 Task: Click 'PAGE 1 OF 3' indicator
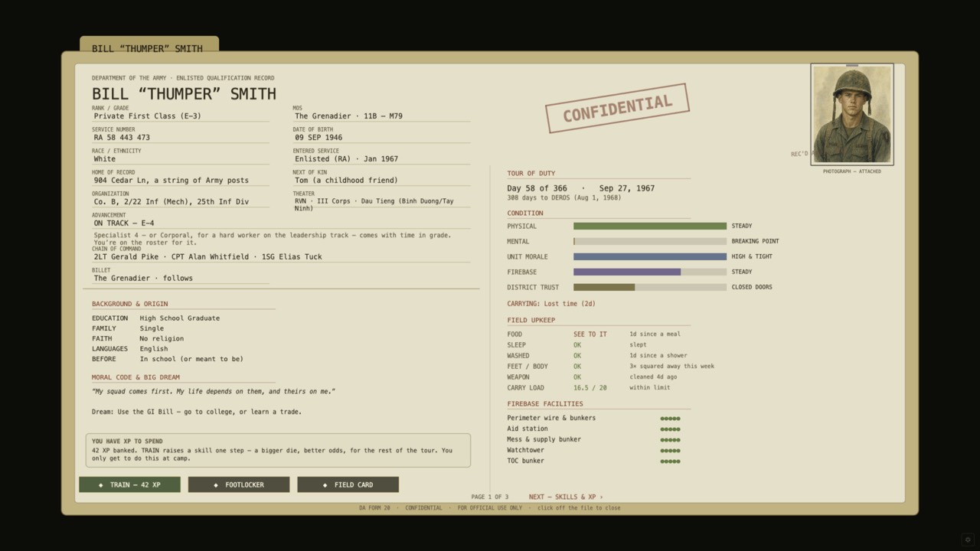[490, 497]
